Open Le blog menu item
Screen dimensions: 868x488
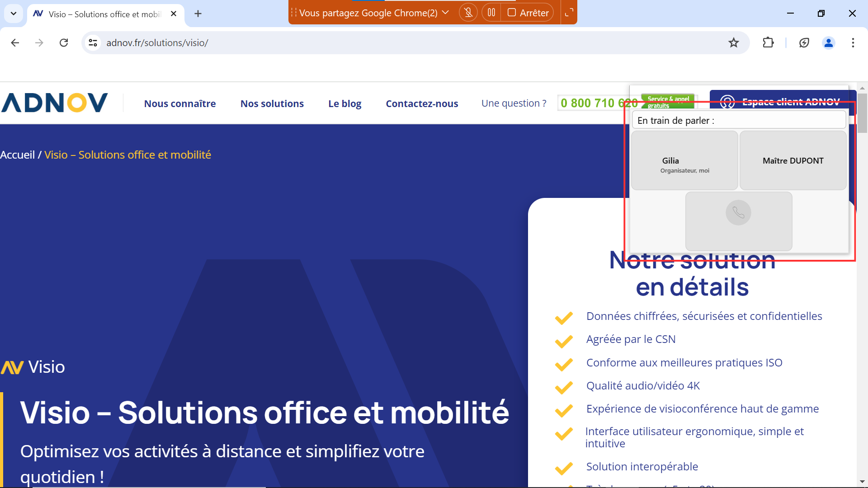pyautogui.click(x=345, y=103)
